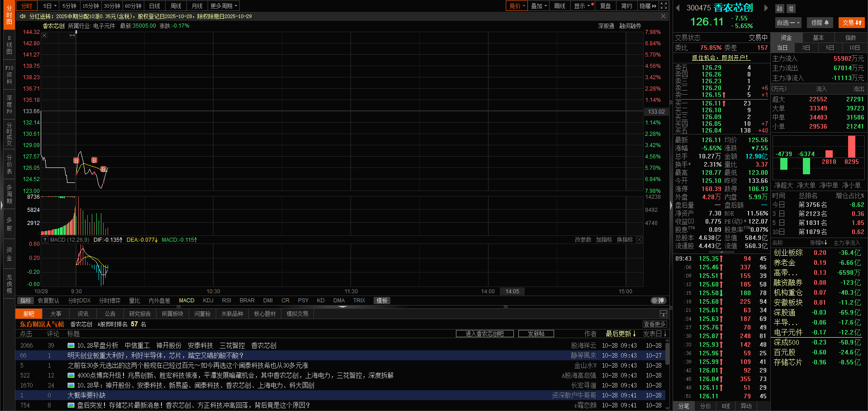Toggle the RSI indicator selection
This screenshot has width=868, height=411.
(x=227, y=301)
